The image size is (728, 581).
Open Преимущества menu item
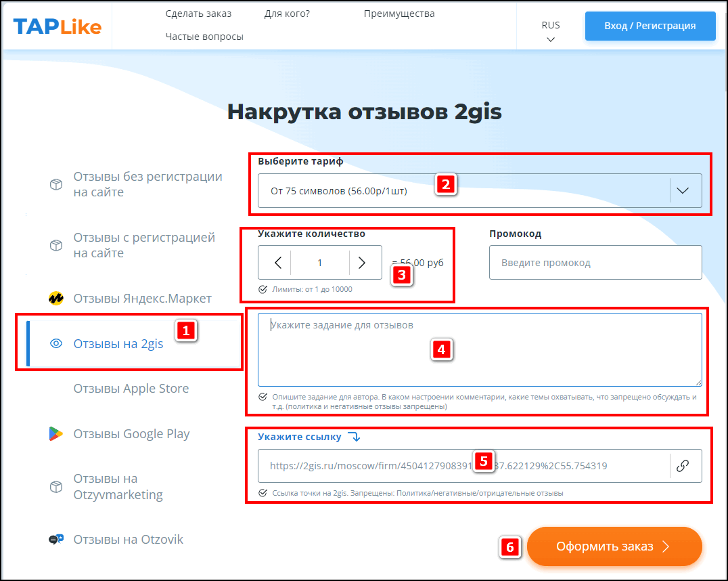(x=399, y=14)
